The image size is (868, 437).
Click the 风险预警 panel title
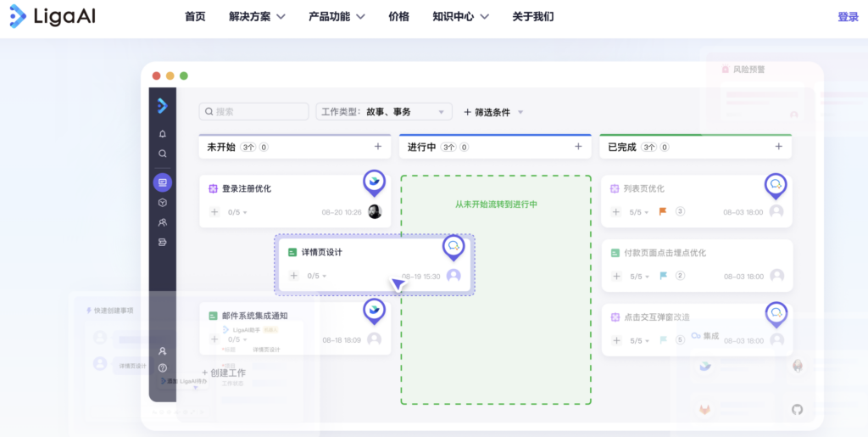(749, 70)
